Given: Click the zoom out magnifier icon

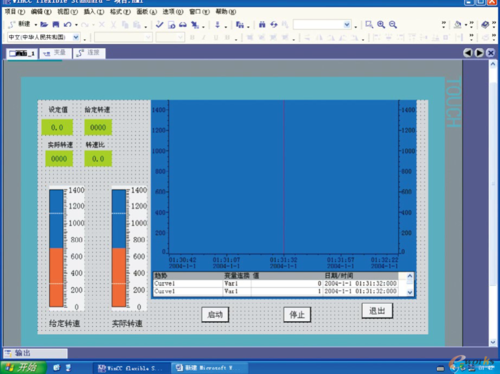Looking at the screenshot, I should pyautogui.click(x=393, y=24).
